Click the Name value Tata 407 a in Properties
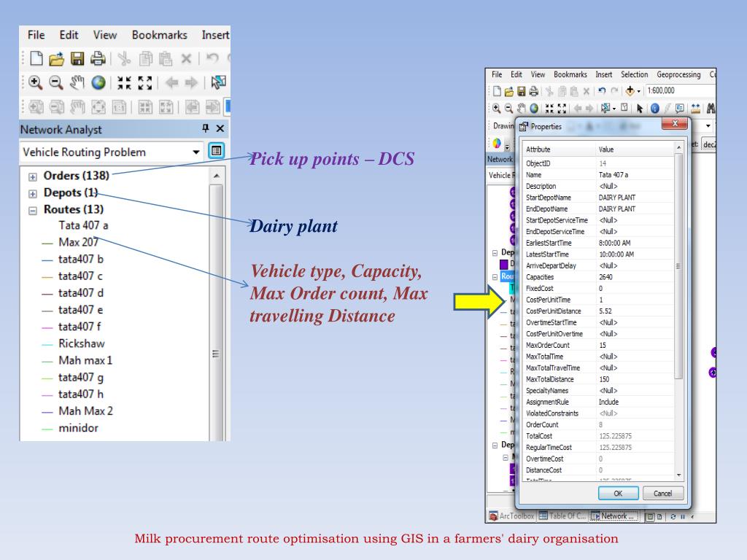747x560 pixels. tap(613, 175)
